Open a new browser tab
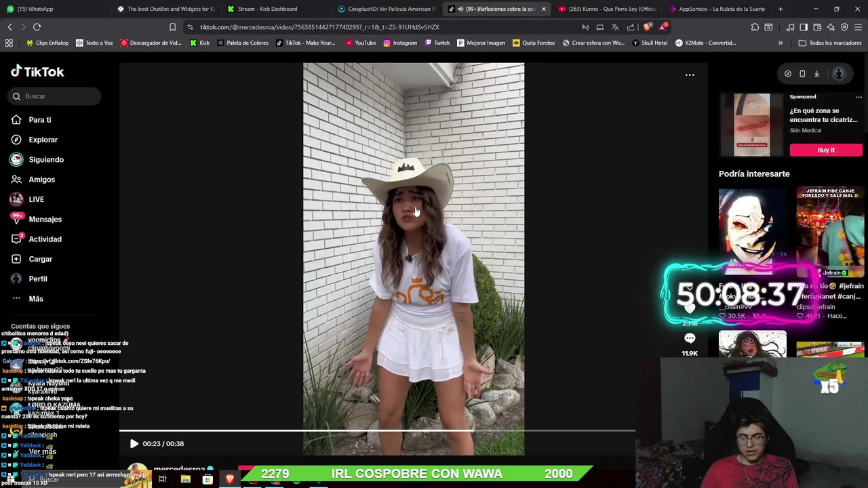The image size is (868, 488). tap(781, 9)
